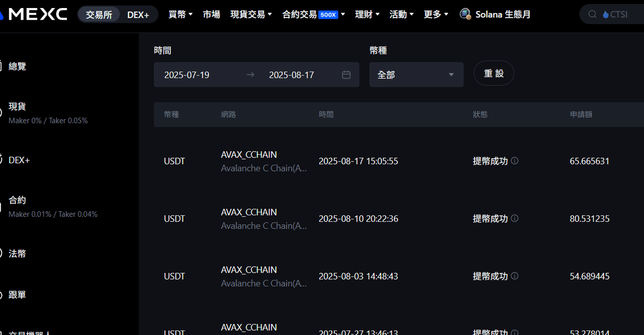The width and height of the screenshot is (644, 335).
Task: Expand the 理財 dropdown menu
Action: point(367,15)
